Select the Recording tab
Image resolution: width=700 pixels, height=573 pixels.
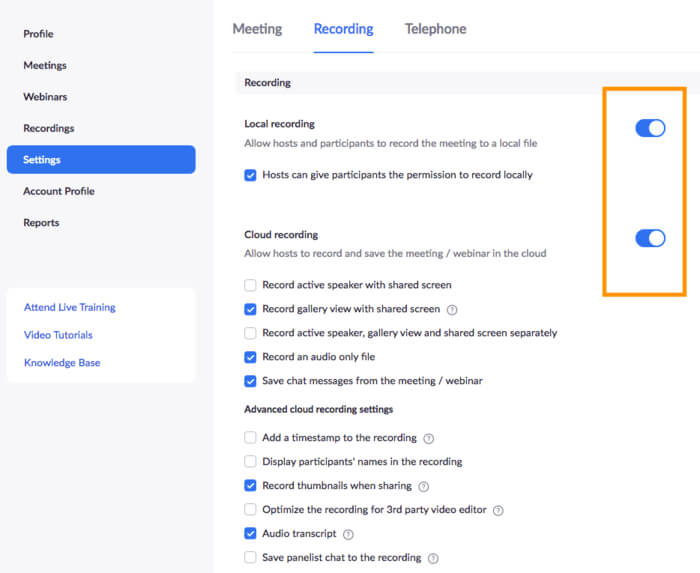click(x=343, y=29)
